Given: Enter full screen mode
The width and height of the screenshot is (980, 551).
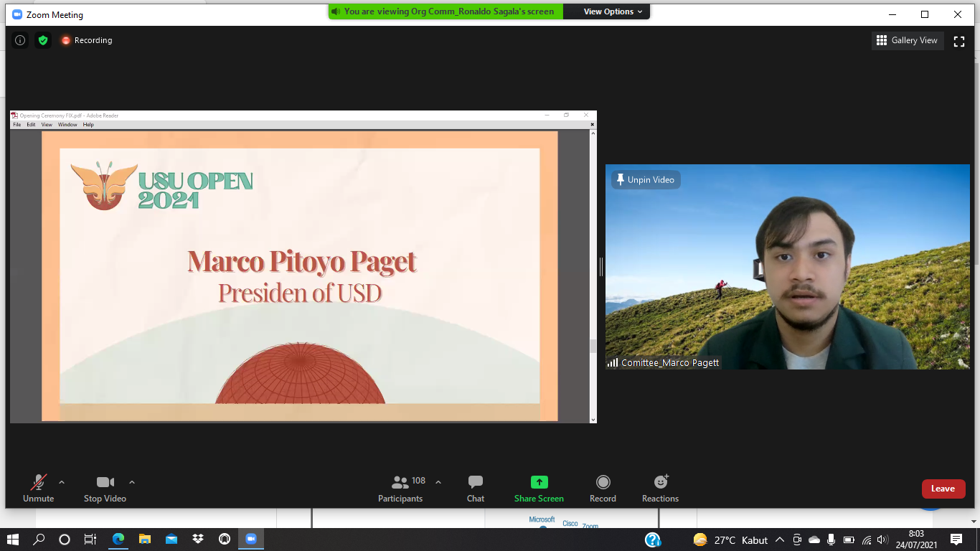Looking at the screenshot, I should tap(958, 41).
